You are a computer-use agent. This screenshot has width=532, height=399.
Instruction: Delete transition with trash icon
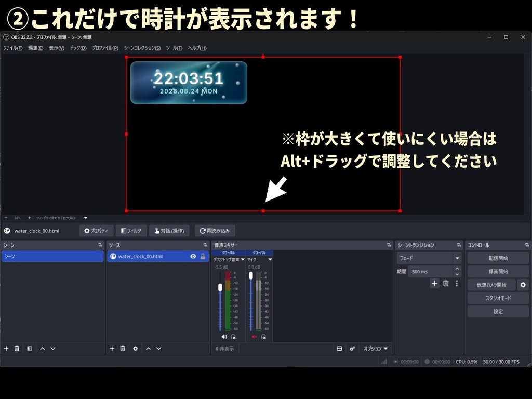pos(446,283)
